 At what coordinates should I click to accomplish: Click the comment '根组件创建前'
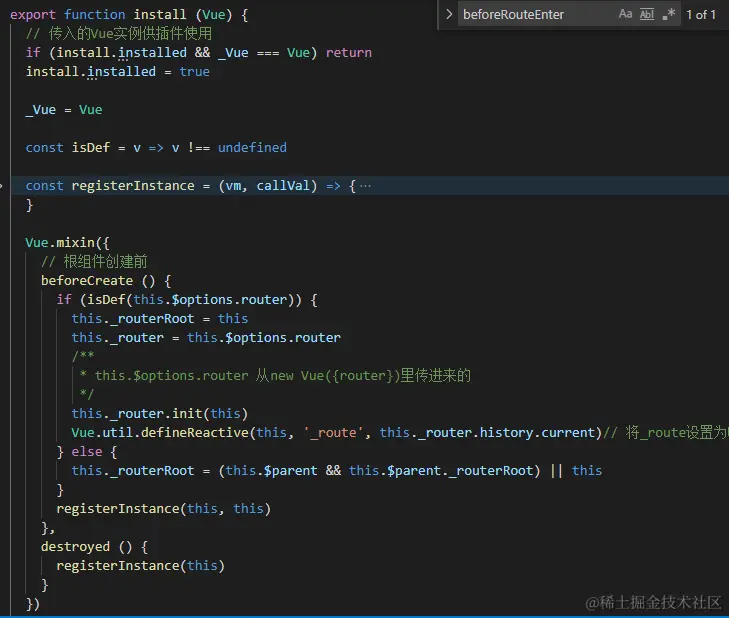coord(106,261)
